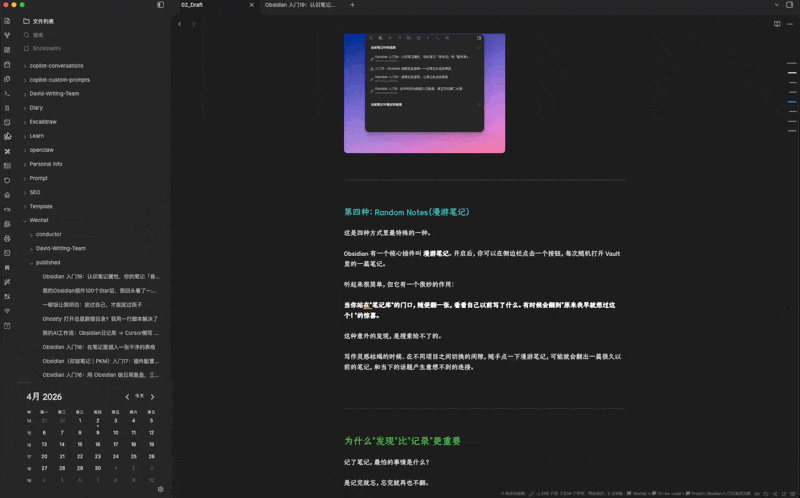The image size is (800, 498).
Task: Open note Obsidian 入门18：在笔记里插入
Action: (99, 347)
